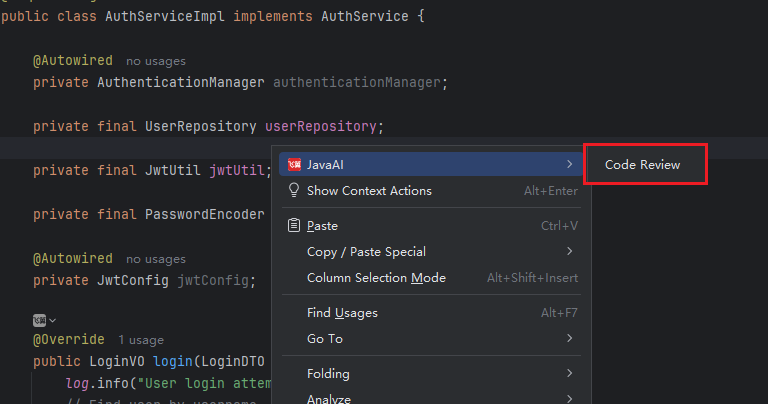Click the jwtUtil field name
The width and height of the screenshot is (768, 404).
coord(237,170)
